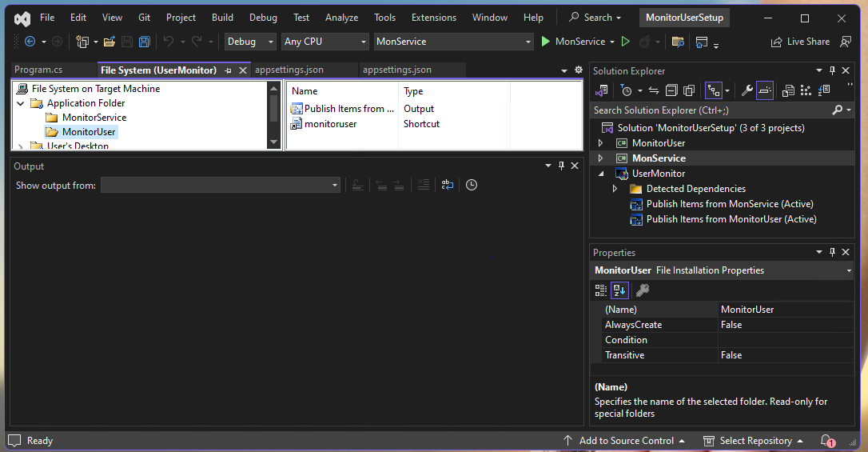Close the File System (UserMonitor) tab
This screenshot has width=868, height=452.
point(242,71)
